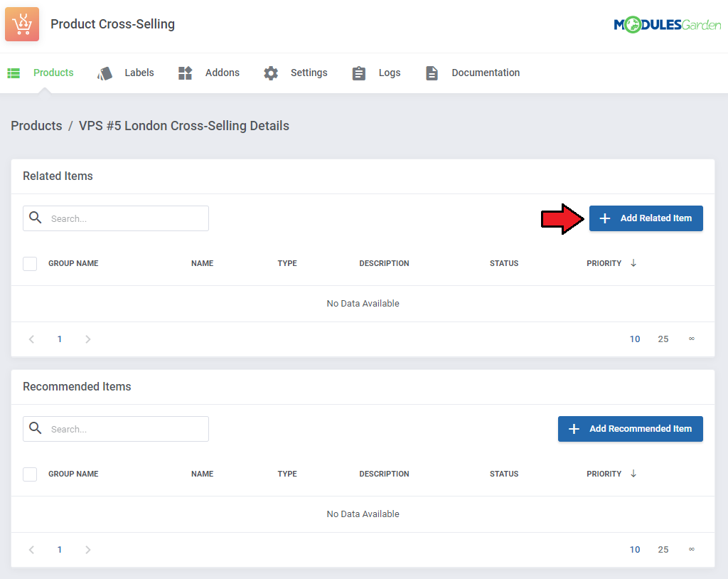This screenshot has height=579, width=728.
Task: Sort Recommended Items by GROUP NAME column
Action: pyautogui.click(x=73, y=474)
